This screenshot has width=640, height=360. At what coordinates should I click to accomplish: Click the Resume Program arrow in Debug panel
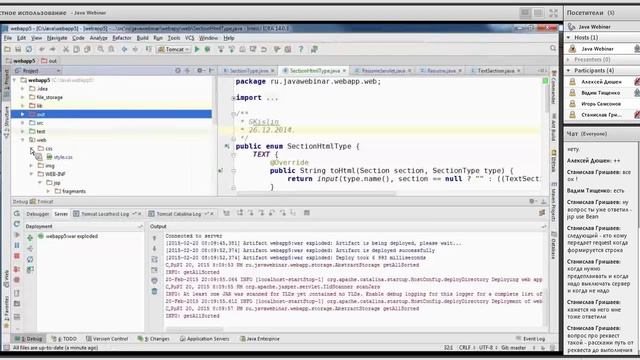17,235
